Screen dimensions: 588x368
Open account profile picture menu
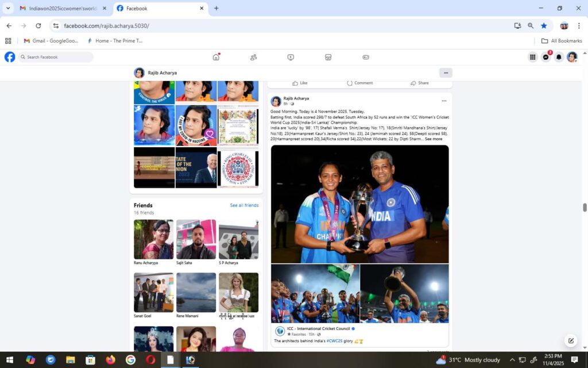coord(572,57)
